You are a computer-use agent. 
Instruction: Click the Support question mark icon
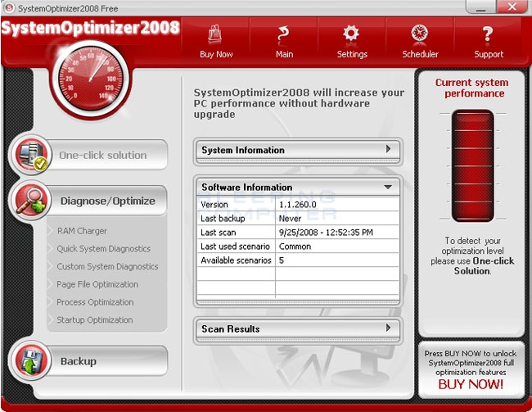[488, 34]
